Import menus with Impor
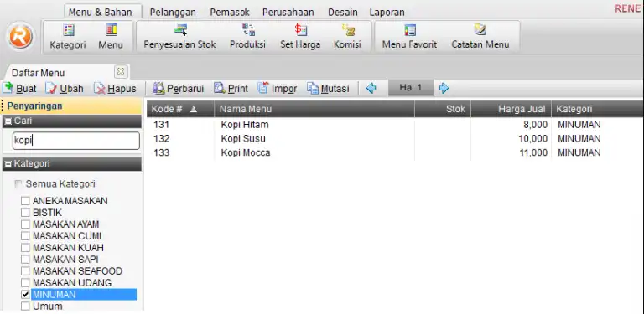This screenshot has width=644, height=314. 277,88
